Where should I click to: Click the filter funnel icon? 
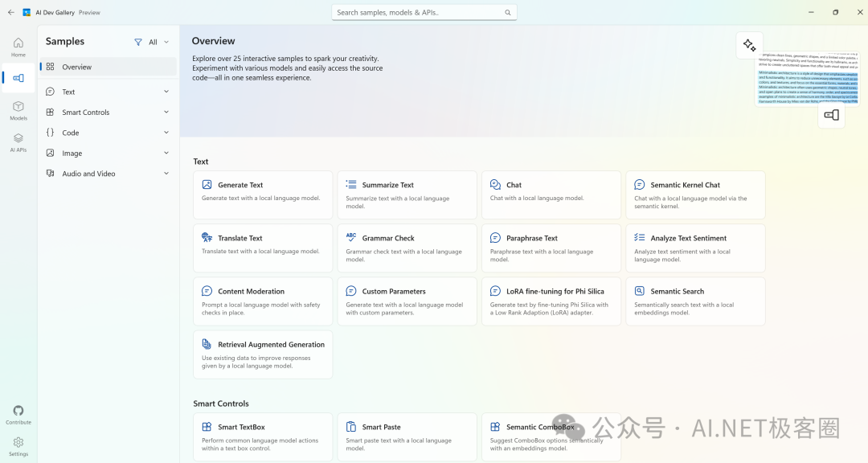coord(138,42)
